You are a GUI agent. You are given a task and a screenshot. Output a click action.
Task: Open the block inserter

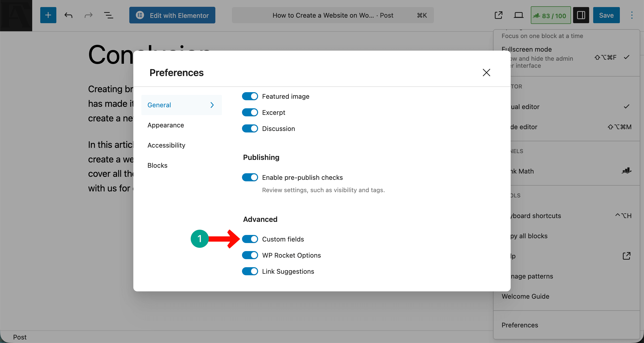48,15
